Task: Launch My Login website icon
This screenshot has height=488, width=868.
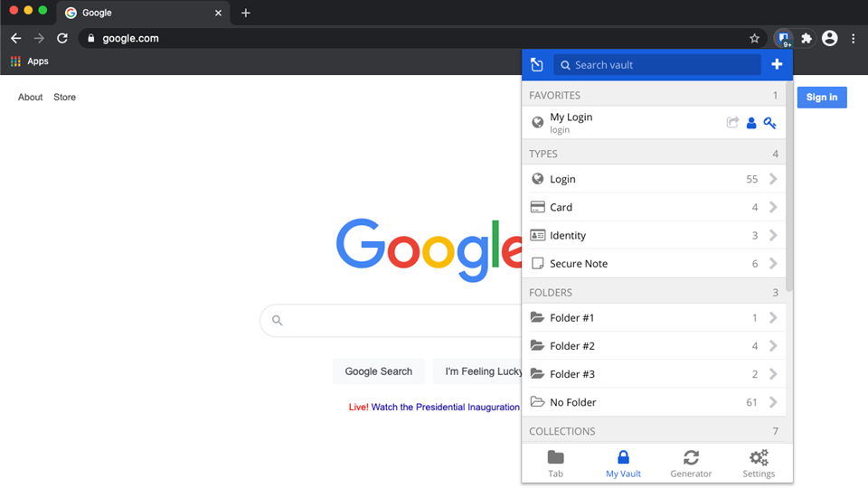Action: [x=732, y=122]
